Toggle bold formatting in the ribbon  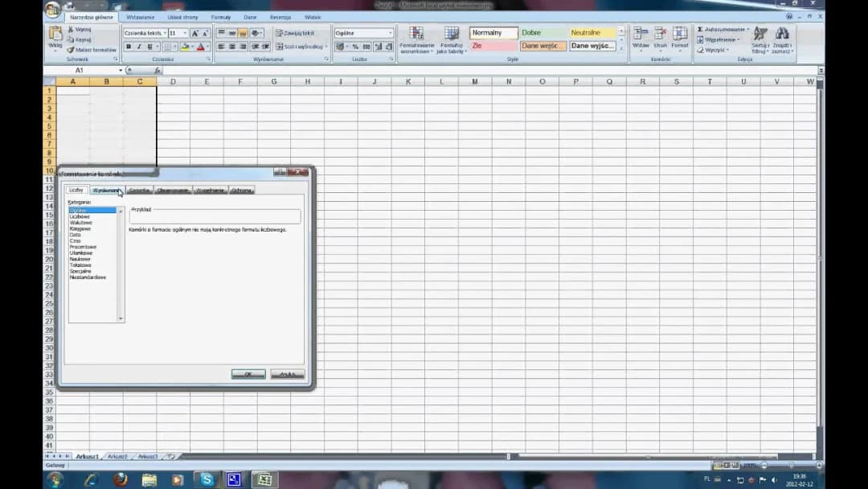pos(129,47)
